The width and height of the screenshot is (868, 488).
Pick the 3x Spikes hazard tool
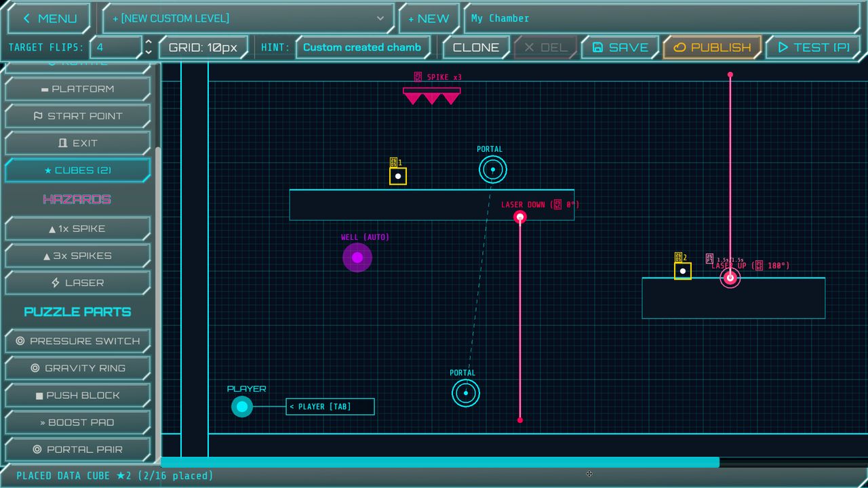pos(77,256)
